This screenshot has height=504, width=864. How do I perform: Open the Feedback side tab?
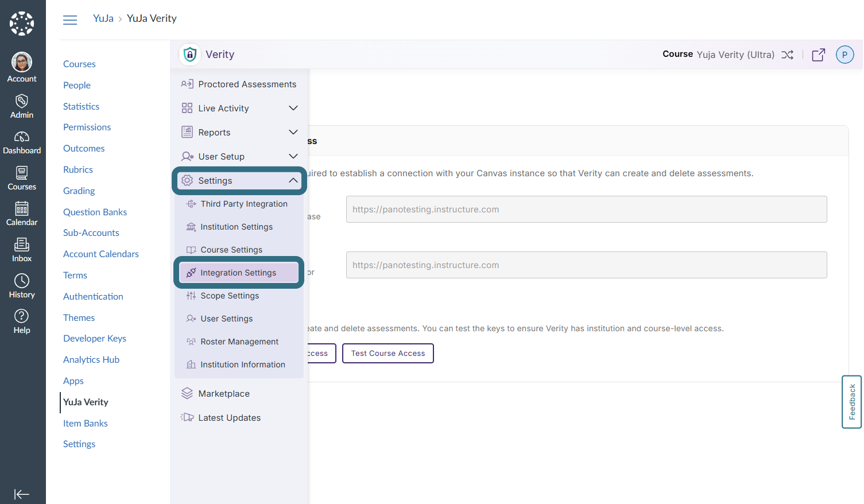pos(852,402)
